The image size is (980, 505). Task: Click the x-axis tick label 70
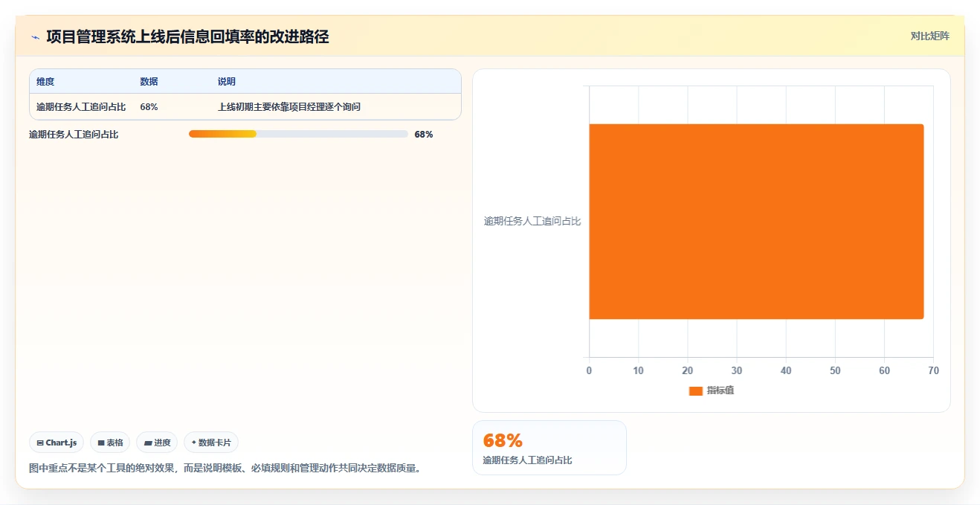933,370
